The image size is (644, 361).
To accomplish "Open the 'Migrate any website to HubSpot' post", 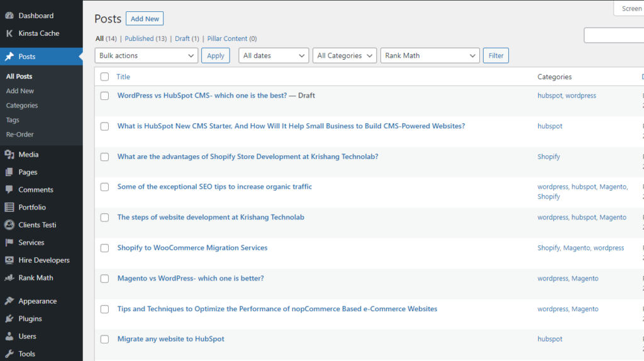I will coord(171,339).
